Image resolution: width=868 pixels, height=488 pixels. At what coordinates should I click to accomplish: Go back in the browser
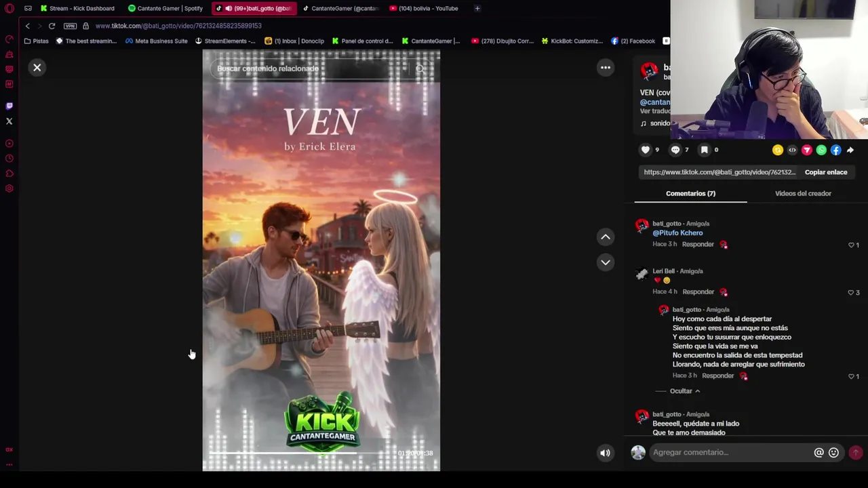point(27,26)
